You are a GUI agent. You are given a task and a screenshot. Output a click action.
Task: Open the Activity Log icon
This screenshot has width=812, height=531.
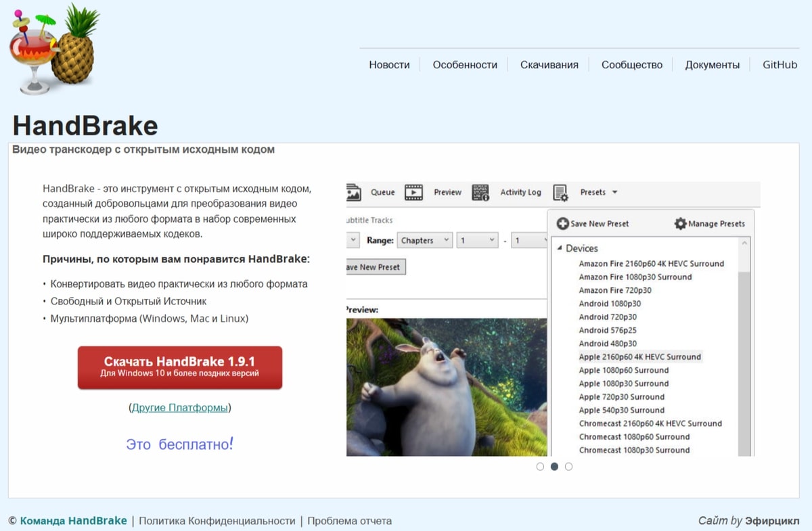tap(480, 193)
